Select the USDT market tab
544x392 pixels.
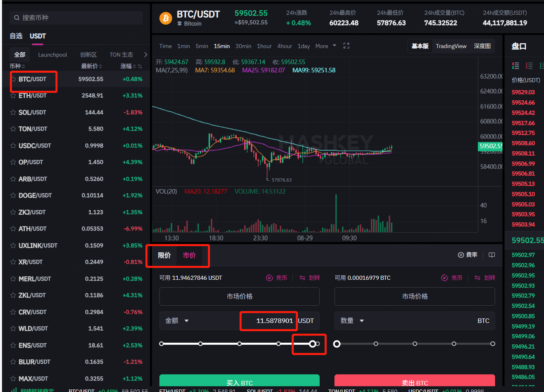click(x=38, y=36)
